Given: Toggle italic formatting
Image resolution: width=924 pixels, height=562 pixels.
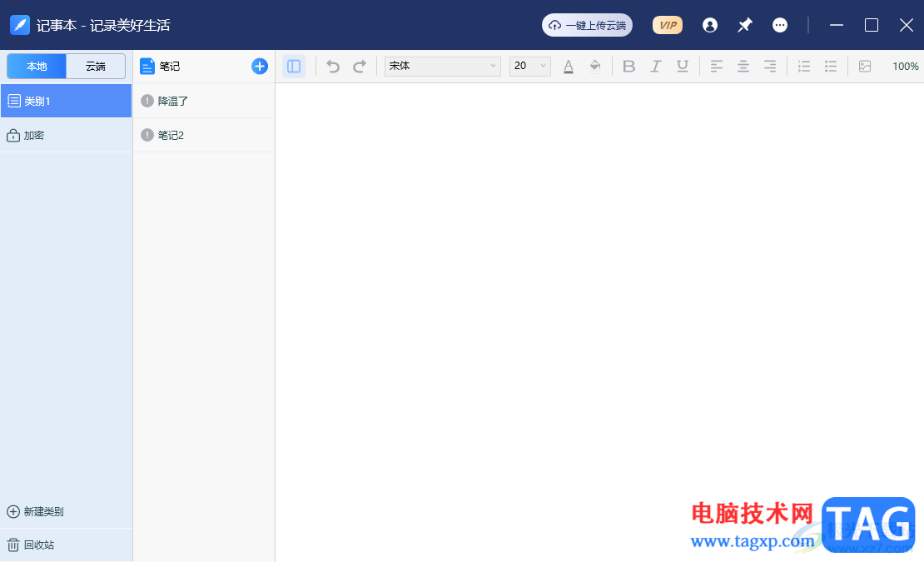Looking at the screenshot, I should [x=655, y=66].
